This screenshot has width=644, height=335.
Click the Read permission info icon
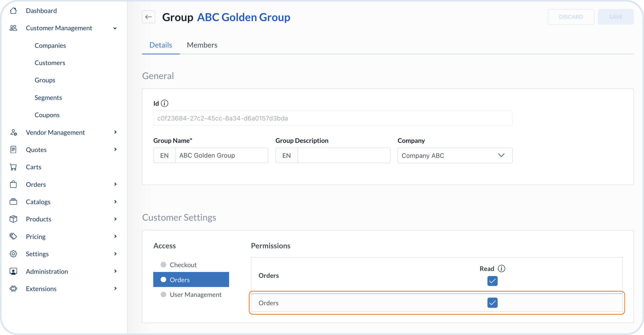(501, 269)
